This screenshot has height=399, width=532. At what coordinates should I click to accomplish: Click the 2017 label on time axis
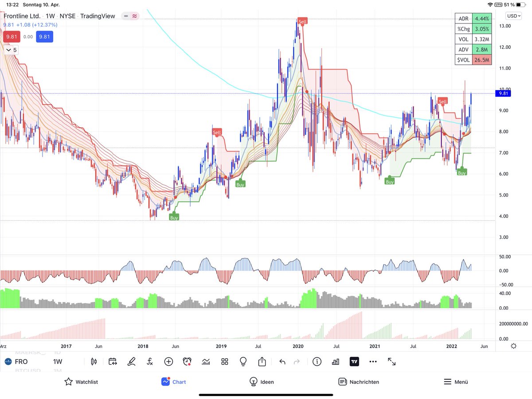66,346
